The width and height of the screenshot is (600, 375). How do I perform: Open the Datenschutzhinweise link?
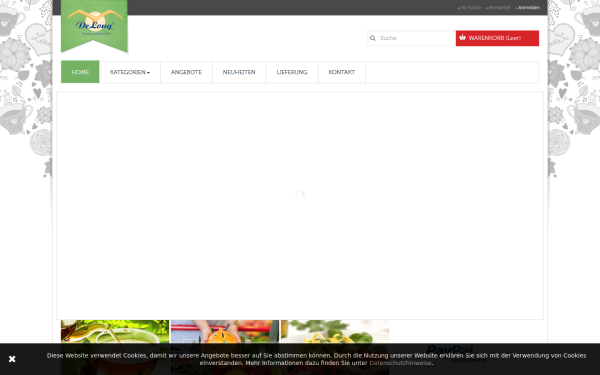400,363
